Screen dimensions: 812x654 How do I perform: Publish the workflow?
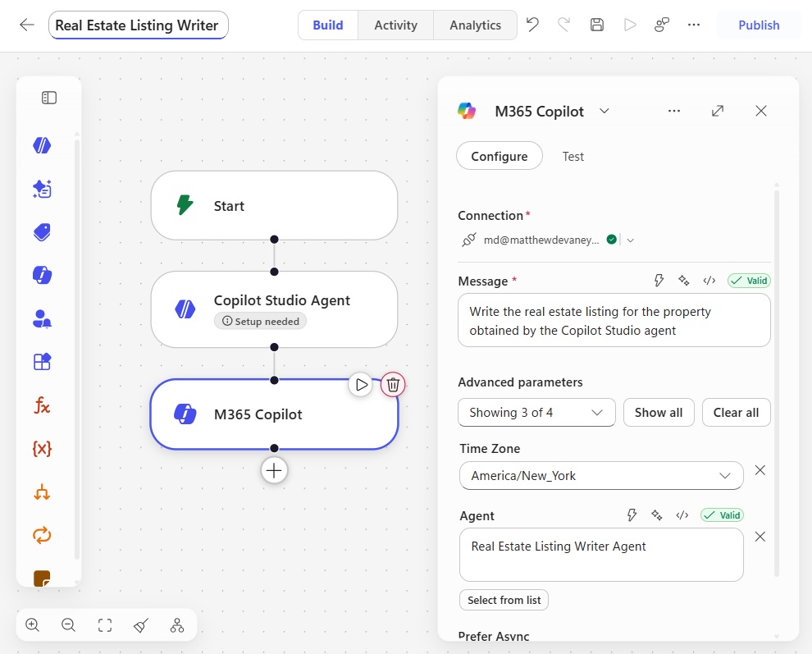(x=759, y=25)
